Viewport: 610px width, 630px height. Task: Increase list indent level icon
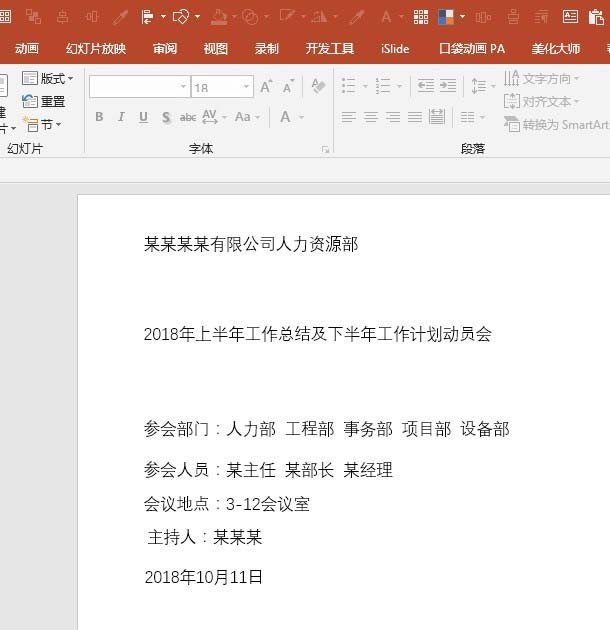tap(448, 86)
